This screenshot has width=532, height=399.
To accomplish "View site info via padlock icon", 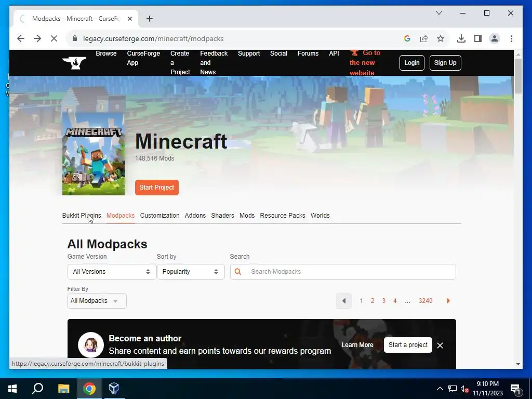I will [x=75, y=38].
